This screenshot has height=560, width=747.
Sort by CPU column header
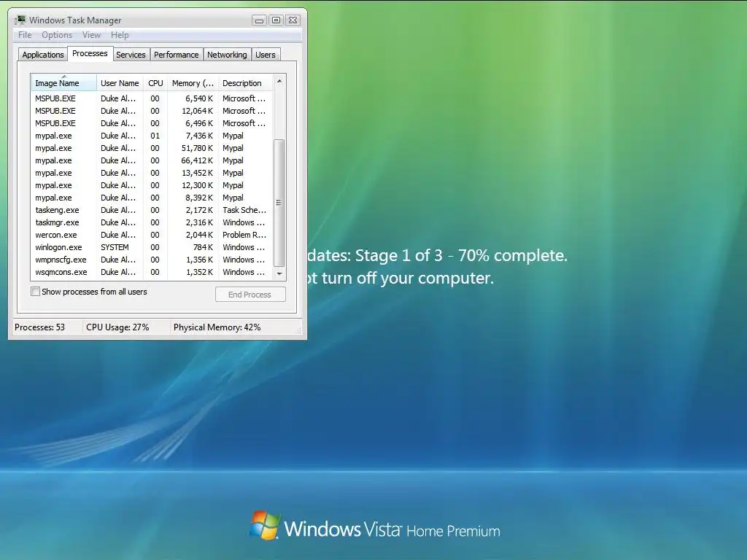pyautogui.click(x=155, y=83)
